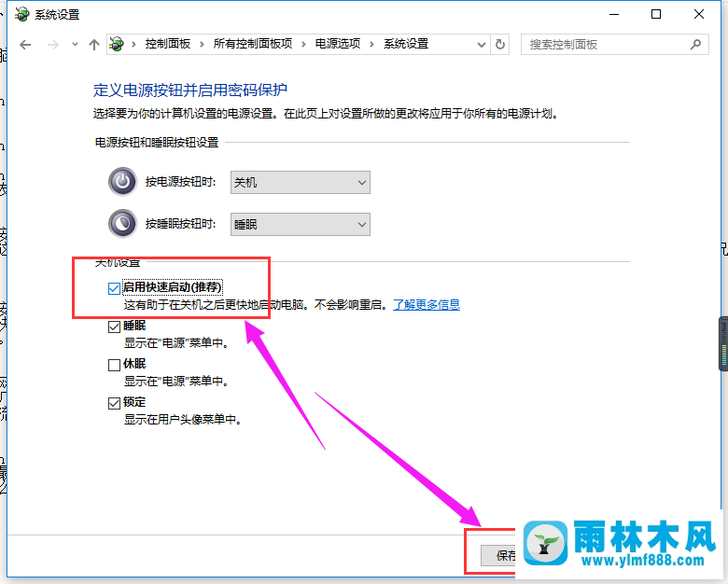This screenshot has height=584, width=728.
Task: Go back with the back arrow
Action: 25,45
